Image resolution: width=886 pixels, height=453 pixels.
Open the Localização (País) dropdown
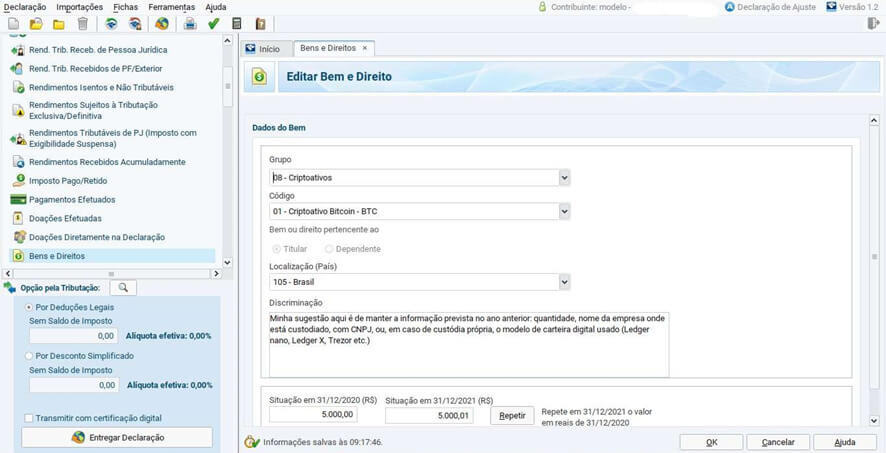point(564,282)
